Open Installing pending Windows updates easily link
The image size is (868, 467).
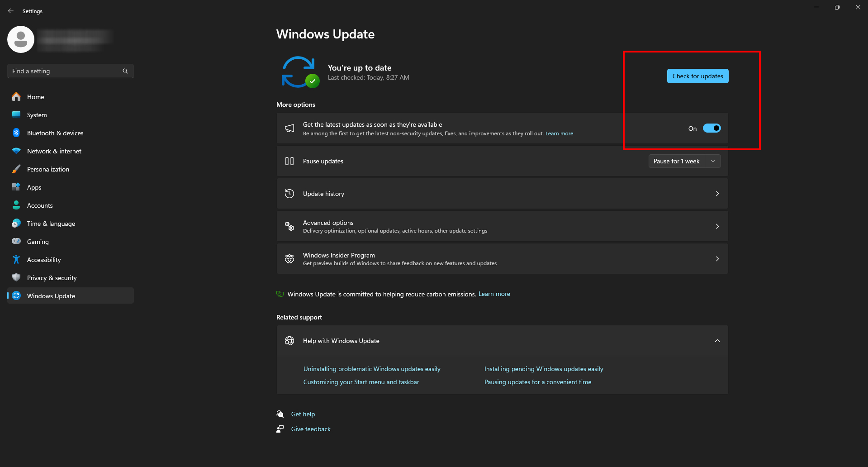click(544, 369)
